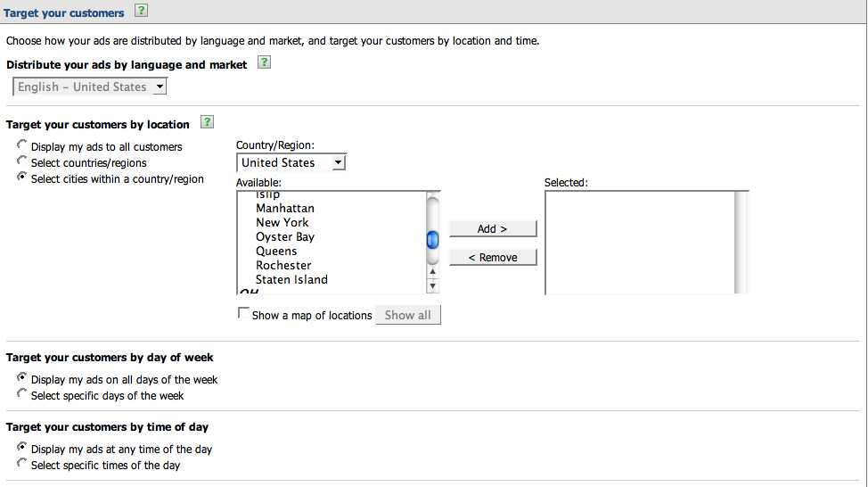The width and height of the screenshot is (868, 487).
Task: Click the Available list scrollbar thumb
Action: pyautogui.click(x=433, y=240)
